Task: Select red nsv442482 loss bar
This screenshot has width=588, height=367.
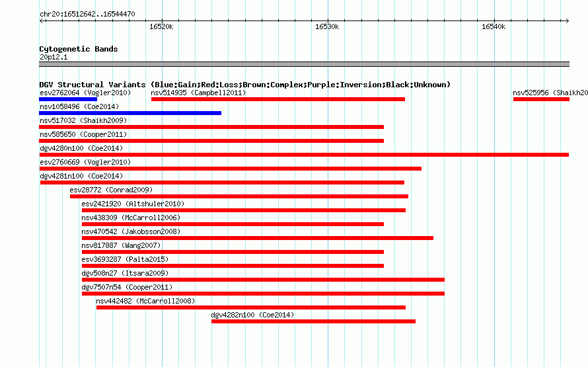Action: 251,307
